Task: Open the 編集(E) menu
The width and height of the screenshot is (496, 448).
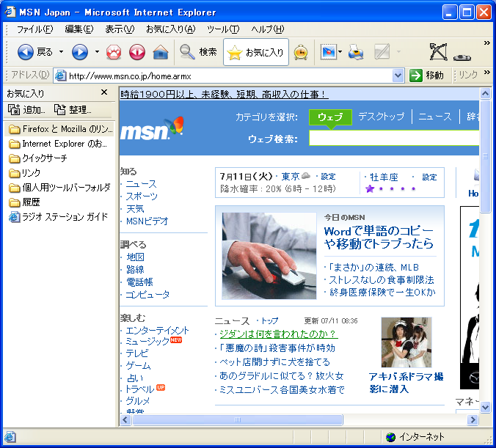Action: 79,29
